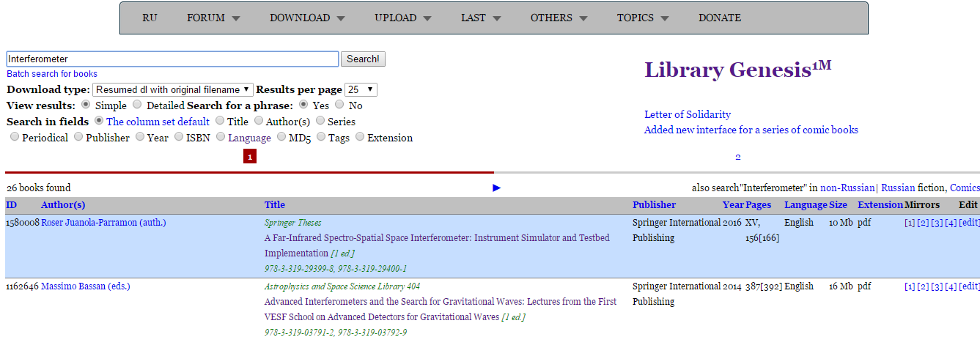Select The column set default radio
Viewport: 980px width, 337px height.
coord(99,122)
